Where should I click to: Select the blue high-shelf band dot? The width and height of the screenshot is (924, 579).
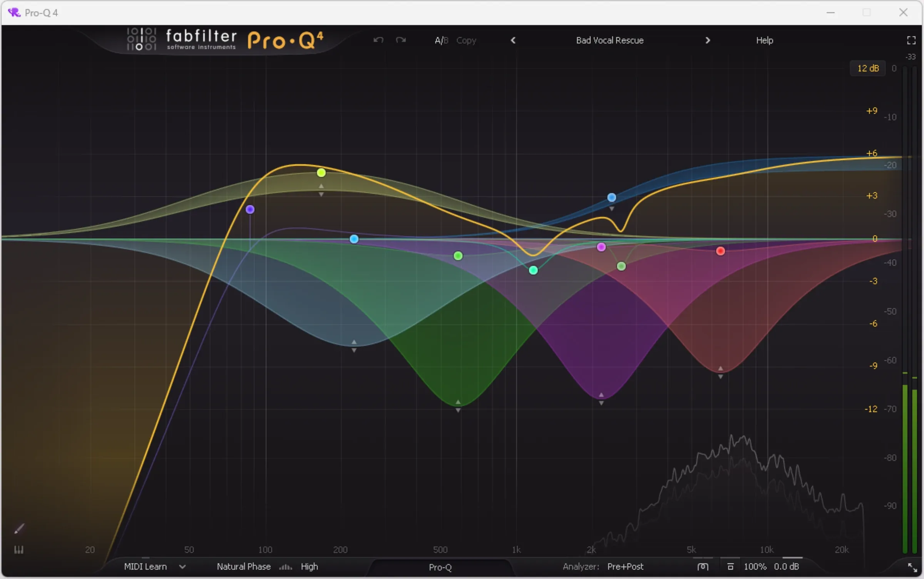pyautogui.click(x=611, y=197)
